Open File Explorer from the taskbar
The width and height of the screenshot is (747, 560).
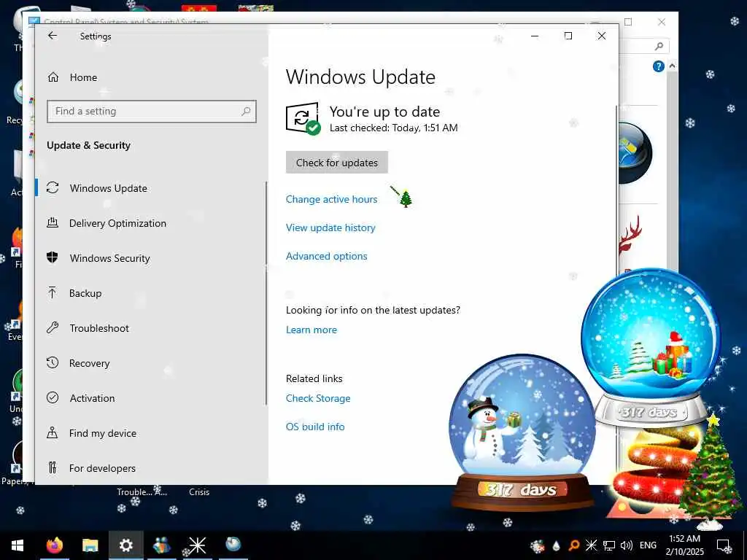pos(90,545)
